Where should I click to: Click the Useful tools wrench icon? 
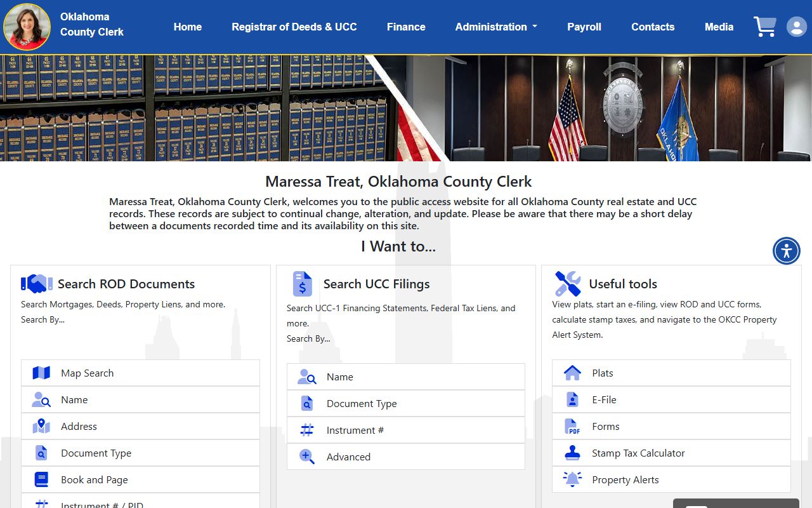(568, 284)
